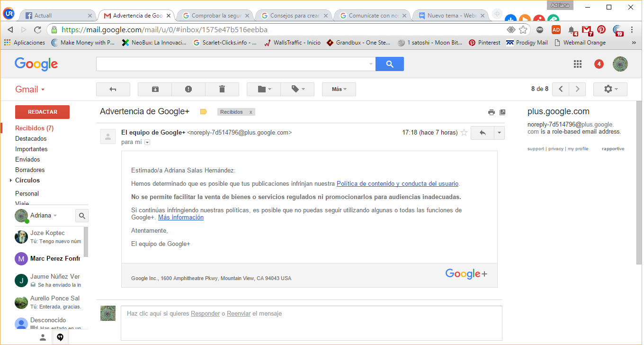Open the Más información link
This screenshot has width=644, height=345.
click(x=181, y=218)
